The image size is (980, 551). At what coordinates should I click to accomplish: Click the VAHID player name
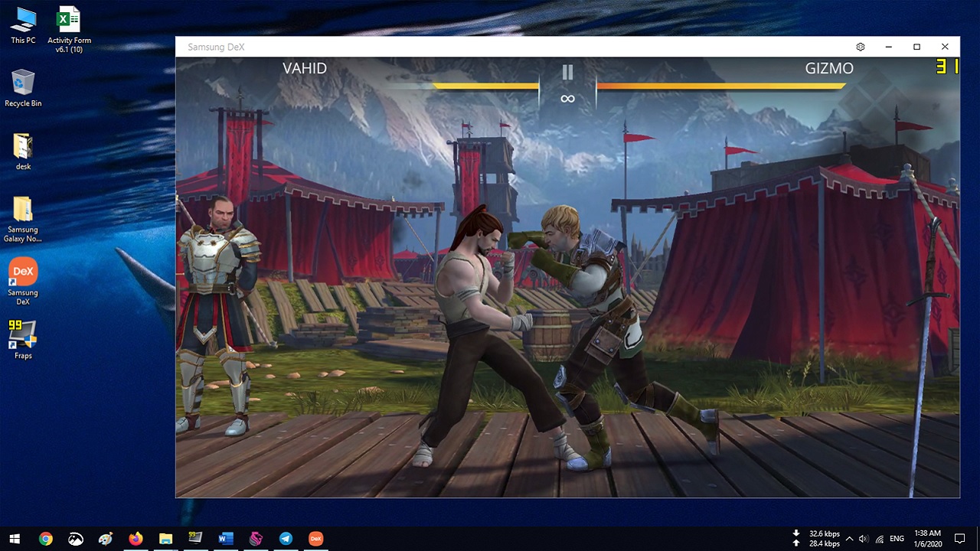305,68
